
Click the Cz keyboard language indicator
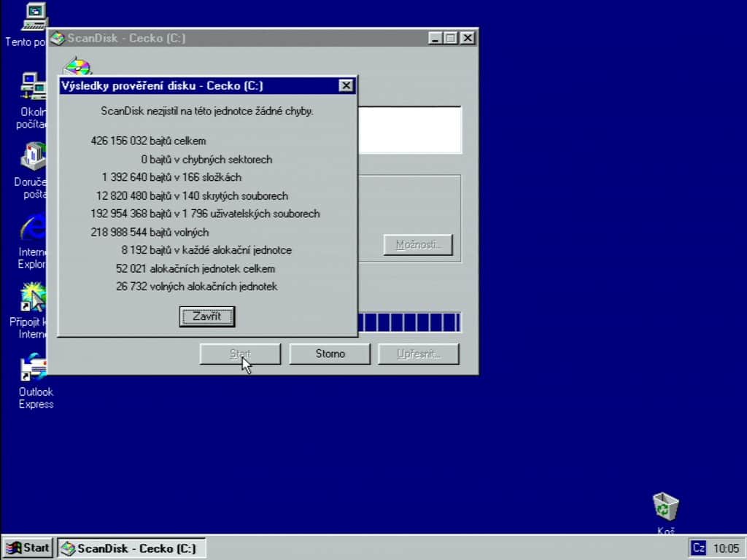[698, 548]
